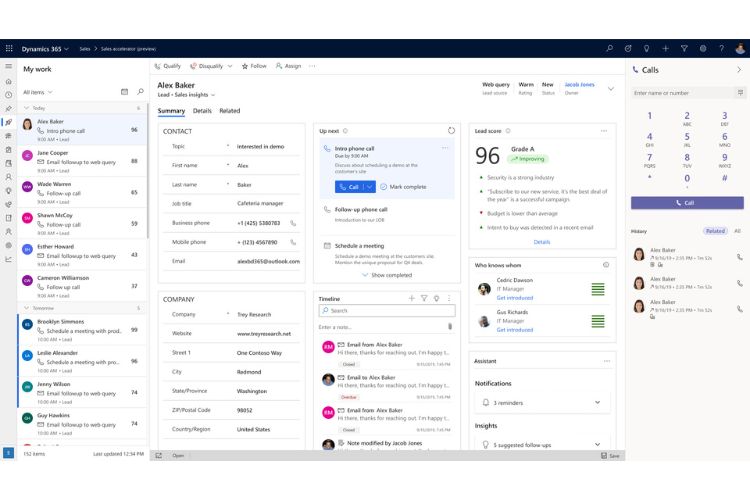Refresh the Up next panel

451,130
